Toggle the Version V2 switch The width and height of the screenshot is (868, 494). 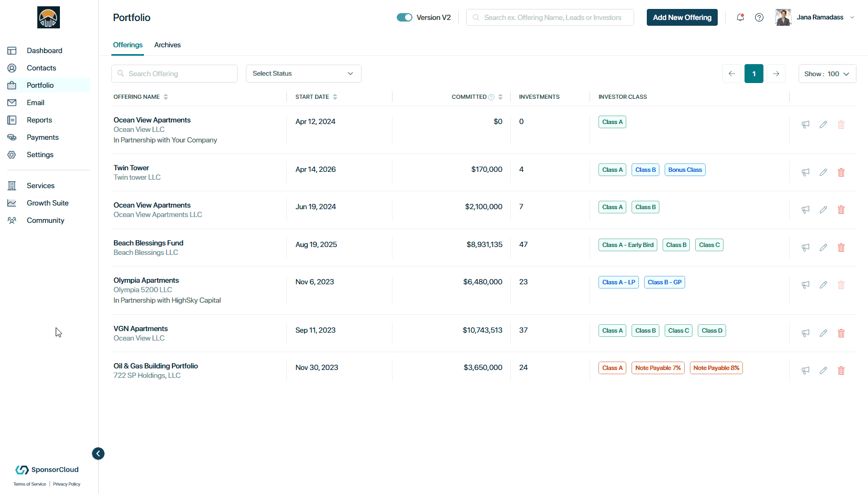coord(405,17)
